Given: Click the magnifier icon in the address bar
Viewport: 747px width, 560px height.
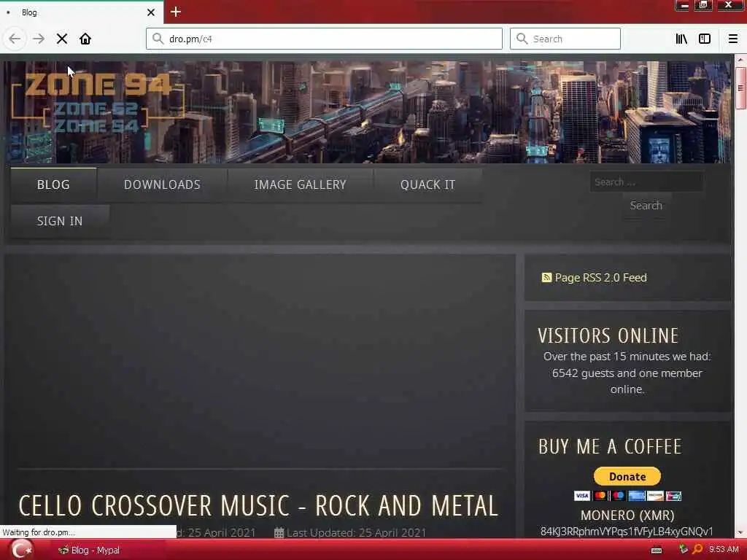Looking at the screenshot, I should (158, 39).
